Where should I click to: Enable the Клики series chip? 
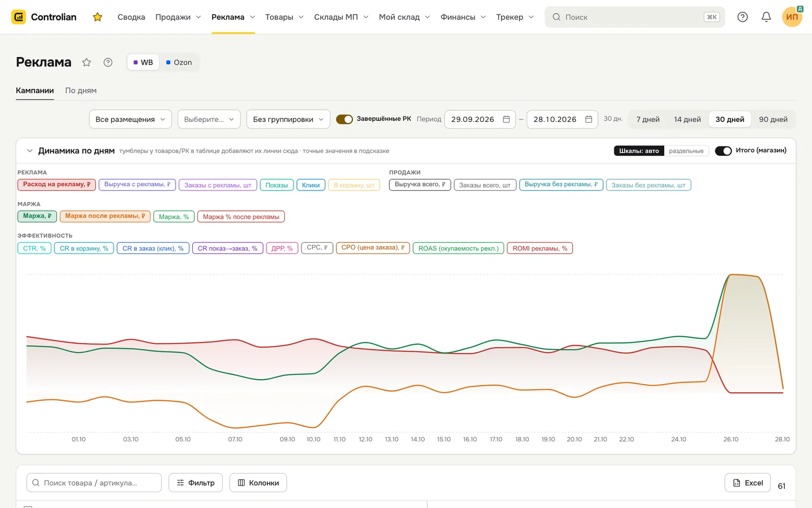point(311,185)
